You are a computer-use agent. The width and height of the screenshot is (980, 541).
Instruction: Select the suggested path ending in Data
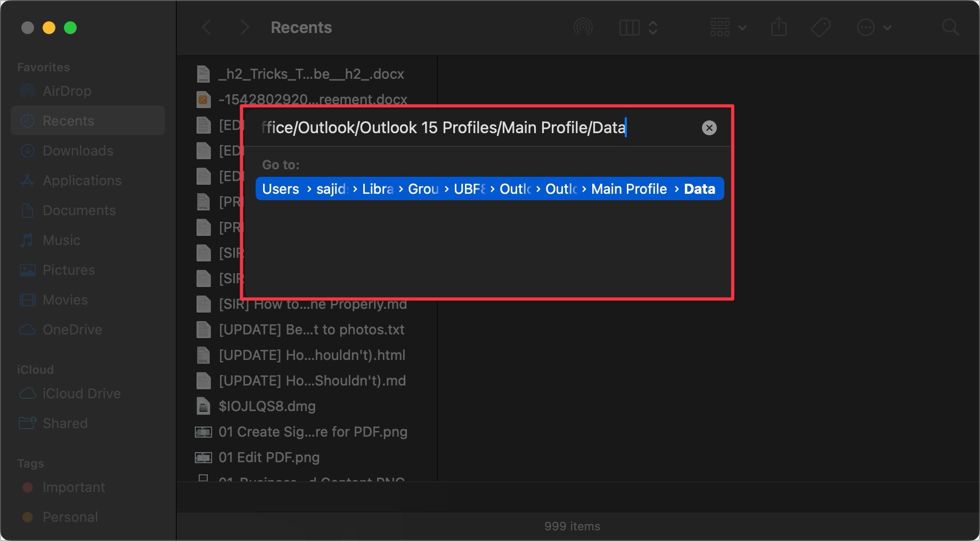tap(489, 189)
